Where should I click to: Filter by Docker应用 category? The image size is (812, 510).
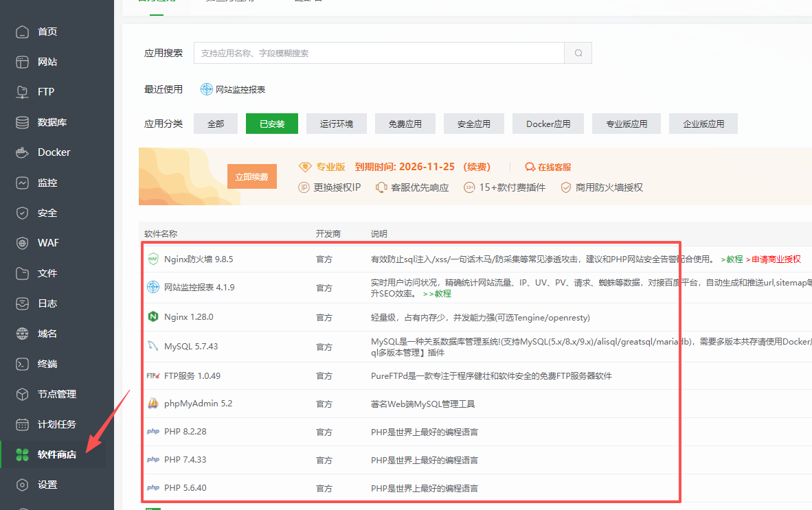pyautogui.click(x=548, y=124)
